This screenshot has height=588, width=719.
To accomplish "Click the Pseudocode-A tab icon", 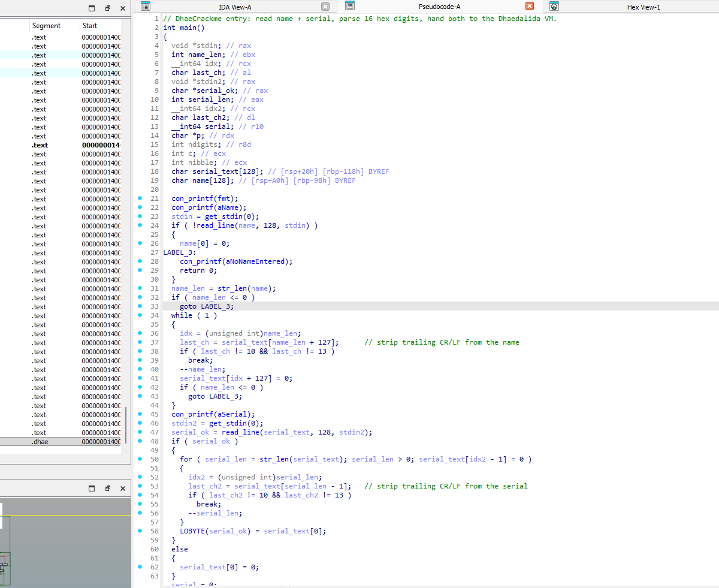I will coord(351,7).
